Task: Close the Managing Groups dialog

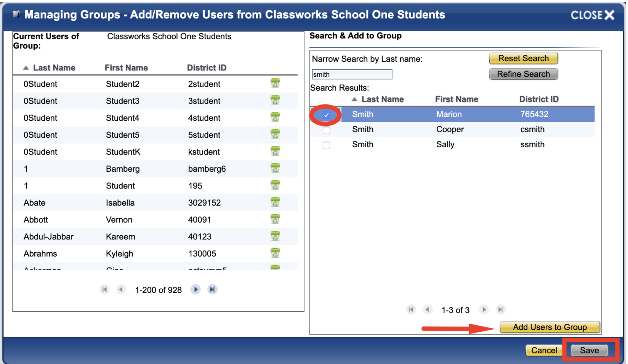Action: pyautogui.click(x=593, y=15)
